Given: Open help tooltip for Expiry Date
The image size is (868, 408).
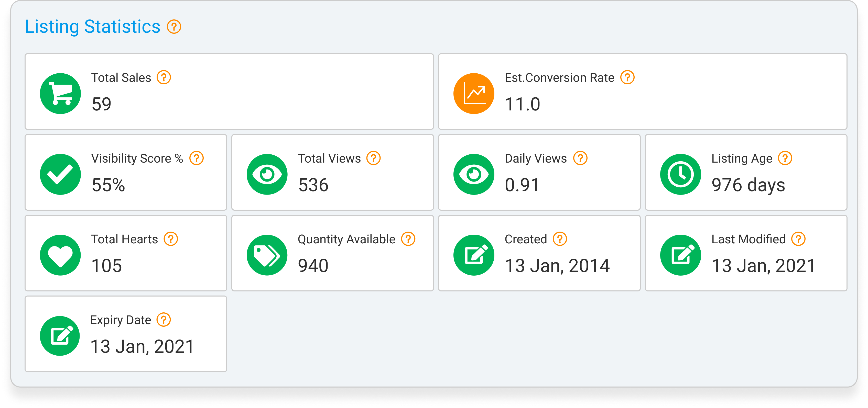Looking at the screenshot, I should [164, 320].
